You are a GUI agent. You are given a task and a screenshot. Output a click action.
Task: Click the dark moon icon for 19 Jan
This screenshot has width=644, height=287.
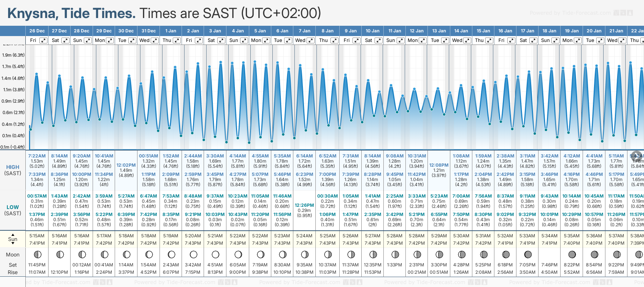[x=572, y=254]
